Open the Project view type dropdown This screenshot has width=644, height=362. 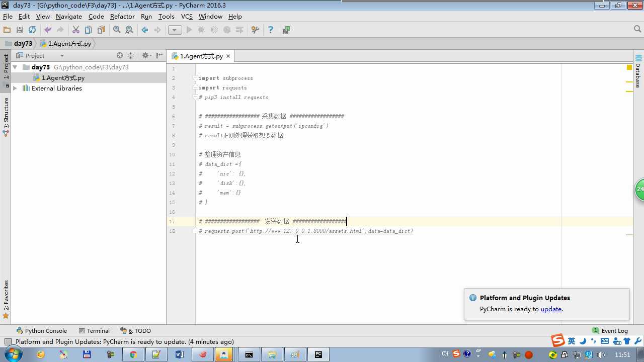(x=62, y=56)
